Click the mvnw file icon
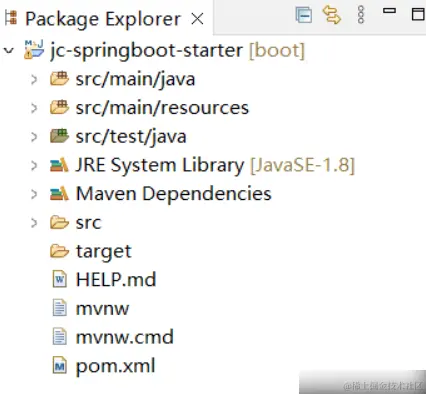This screenshot has height=394, width=426. [60, 308]
